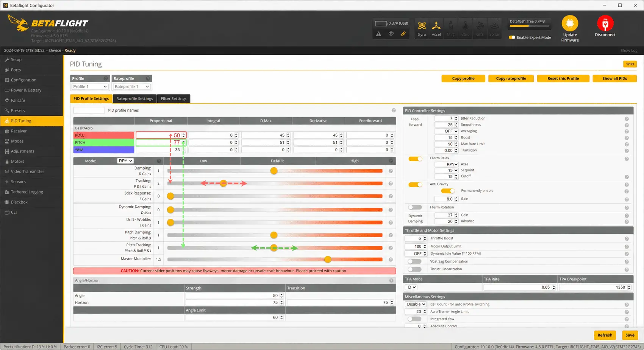Viewport: 644px width, 350px height.
Task: Click the red Disconnect icon
Action: (605, 23)
